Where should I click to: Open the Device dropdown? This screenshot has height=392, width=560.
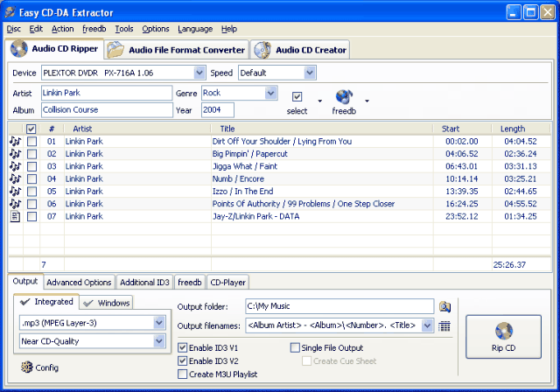click(199, 73)
